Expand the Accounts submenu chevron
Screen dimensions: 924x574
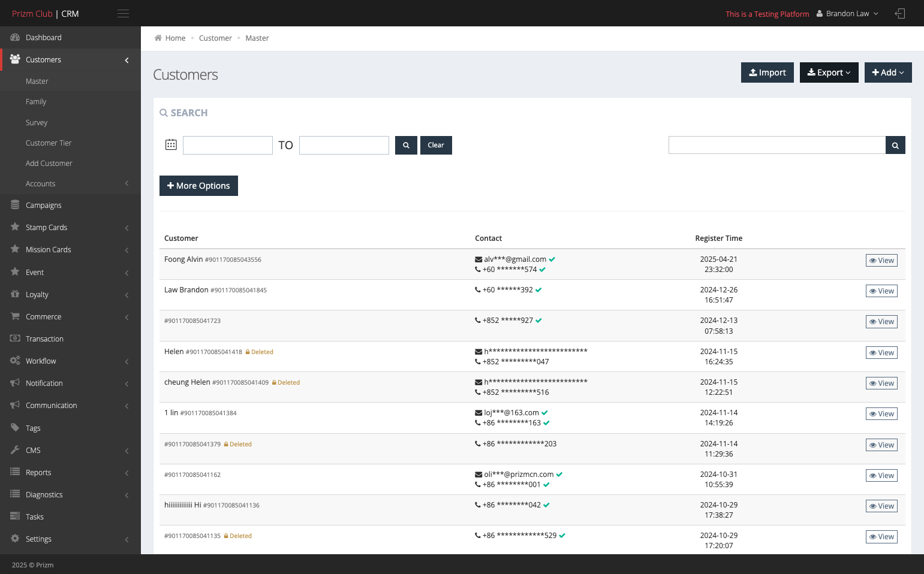point(127,183)
